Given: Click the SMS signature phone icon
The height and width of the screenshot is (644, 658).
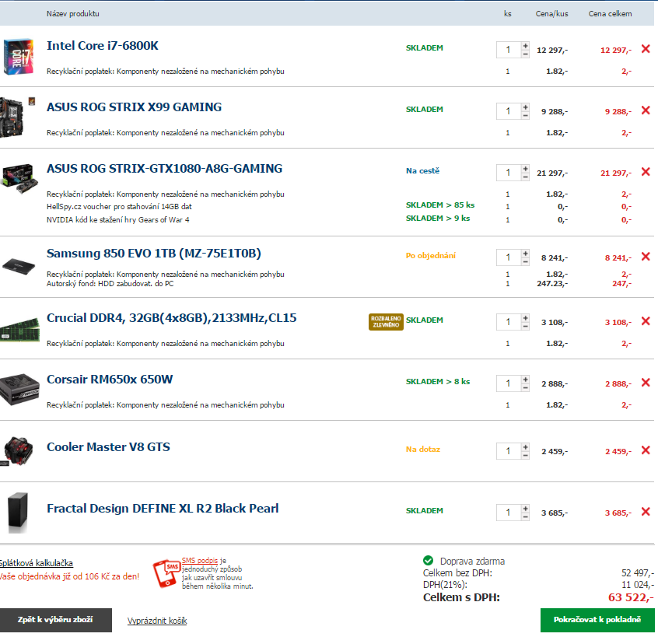Looking at the screenshot, I should (166, 573).
